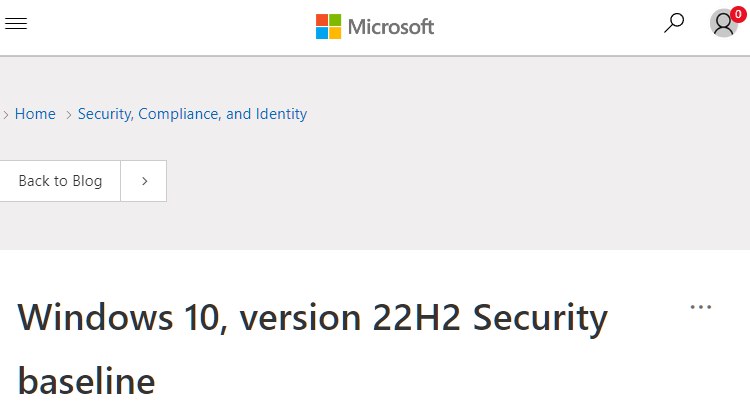Expand the arrow beside Back to Blog
750x407 pixels.
[x=144, y=181]
